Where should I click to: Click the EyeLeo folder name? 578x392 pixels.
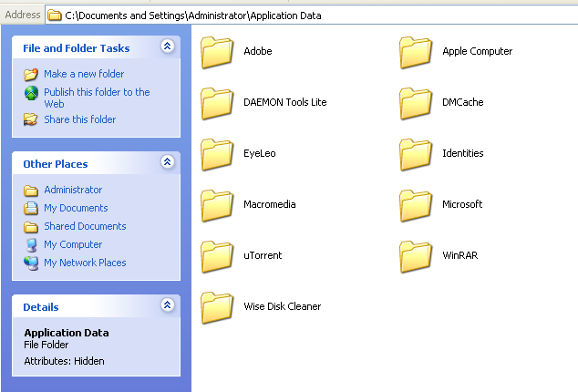tap(260, 153)
